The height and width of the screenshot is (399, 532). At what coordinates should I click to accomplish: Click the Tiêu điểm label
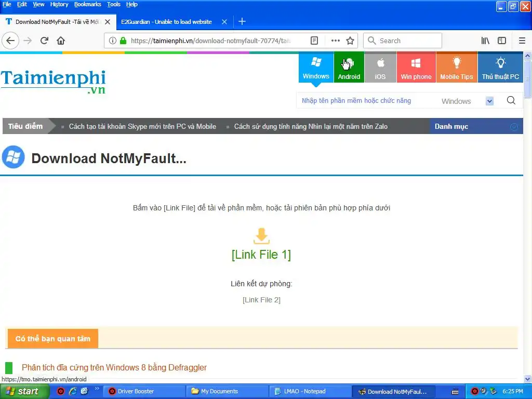(25, 126)
